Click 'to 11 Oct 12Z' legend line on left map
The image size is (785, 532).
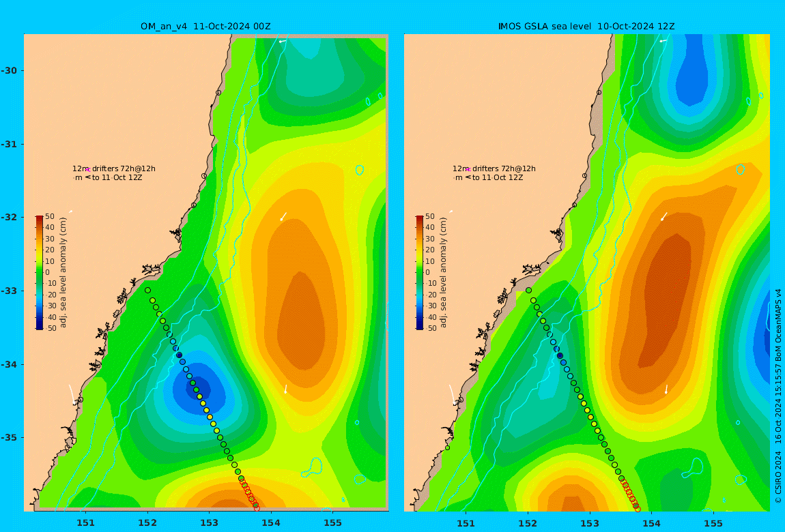(117, 177)
